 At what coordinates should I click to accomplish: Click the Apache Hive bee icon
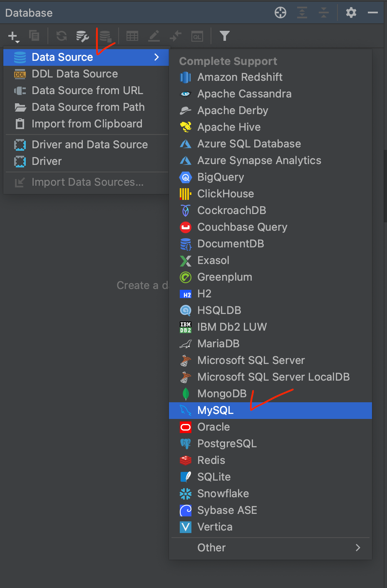(186, 127)
